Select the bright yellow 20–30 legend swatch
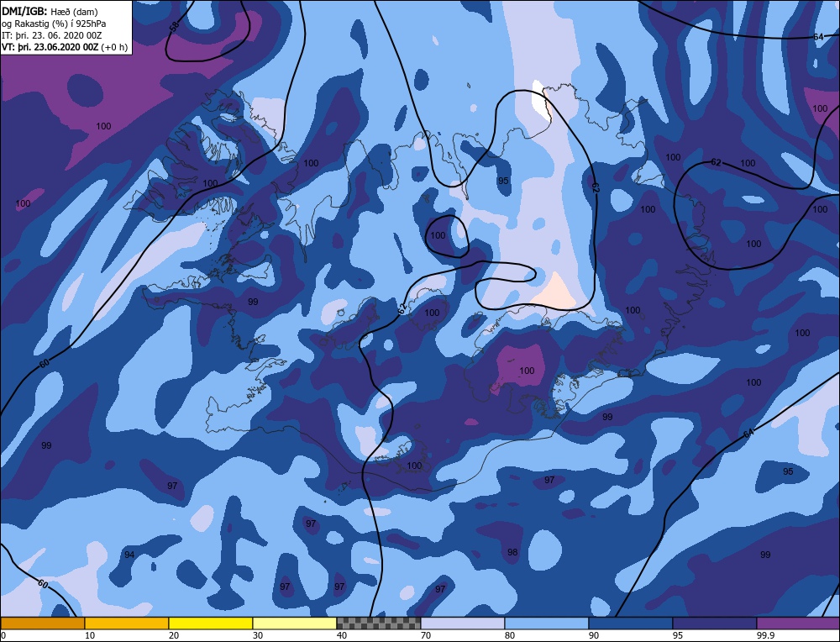Viewport: 840px width, 642px height. [211, 624]
